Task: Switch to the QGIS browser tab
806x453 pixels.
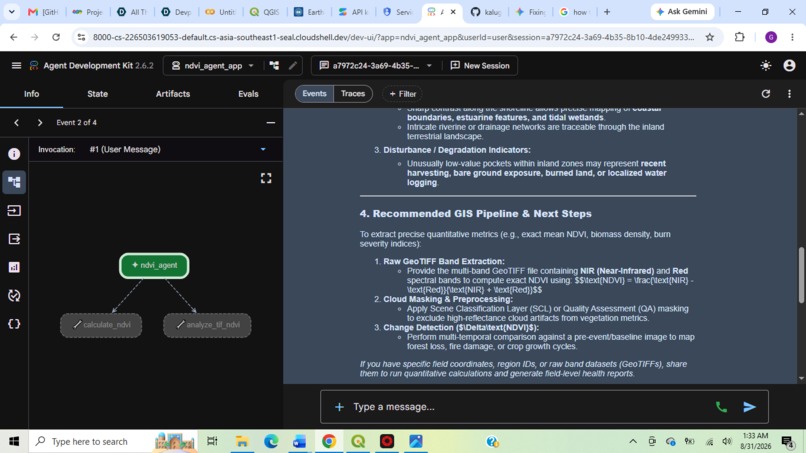Action: [264, 11]
